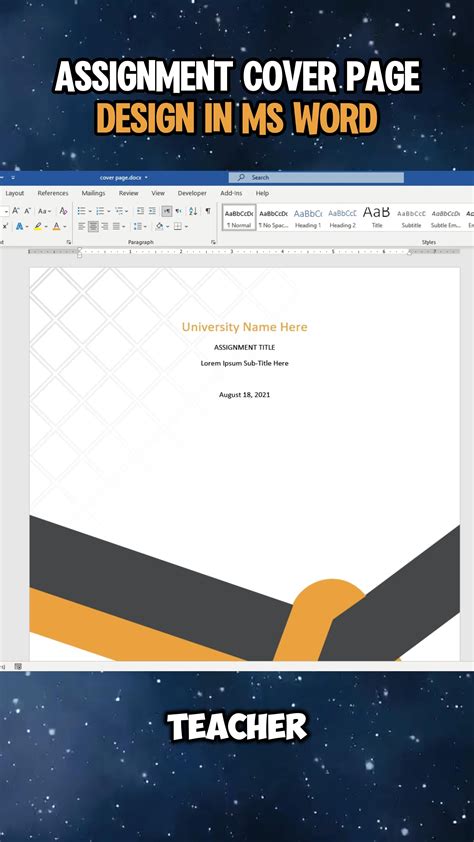Apply bullet list formatting

pyautogui.click(x=82, y=210)
